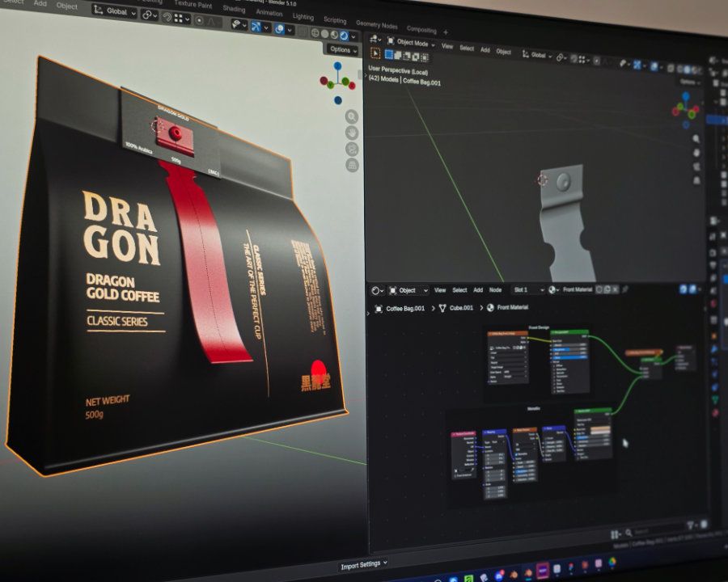The image size is (728, 582).
Task: Toggle snapping magnet in left viewport header
Action: [167, 18]
